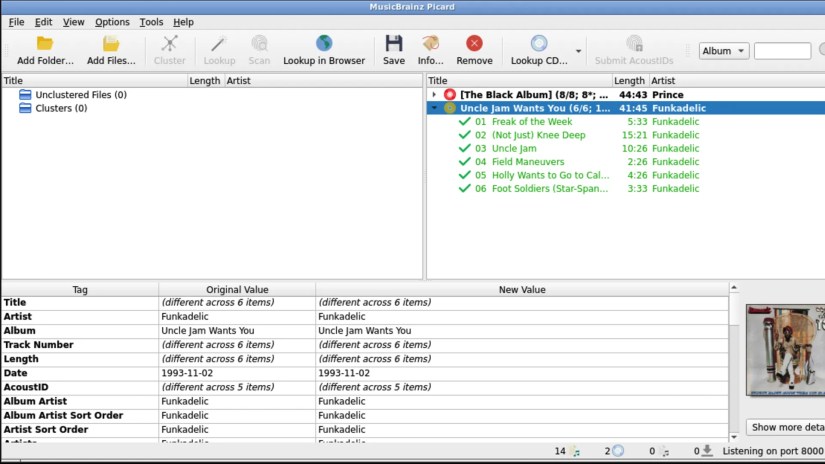This screenshot has height=464, width=825.
Task: Click checkmark icon for track 03 Uncle Jam
Action: point(464,148)
